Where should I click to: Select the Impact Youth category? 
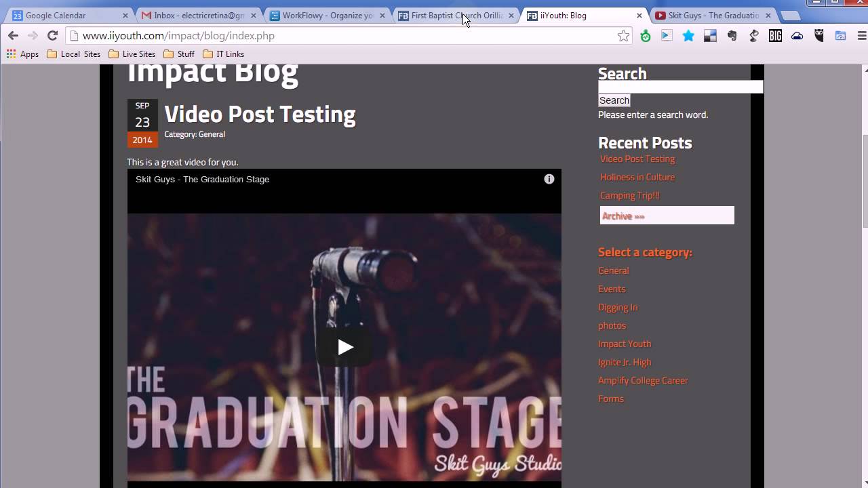point(625,344)
